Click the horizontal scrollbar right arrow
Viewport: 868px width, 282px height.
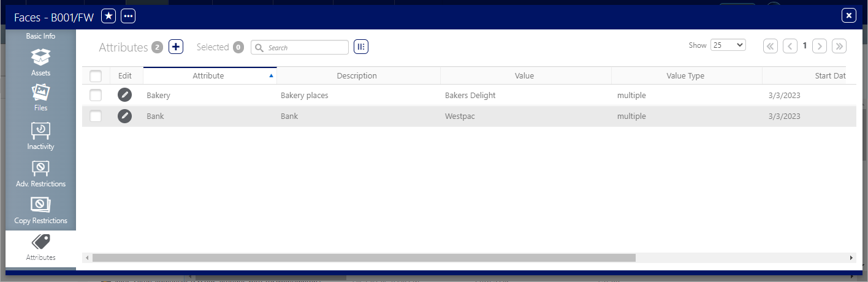click(x=851, y=258)
